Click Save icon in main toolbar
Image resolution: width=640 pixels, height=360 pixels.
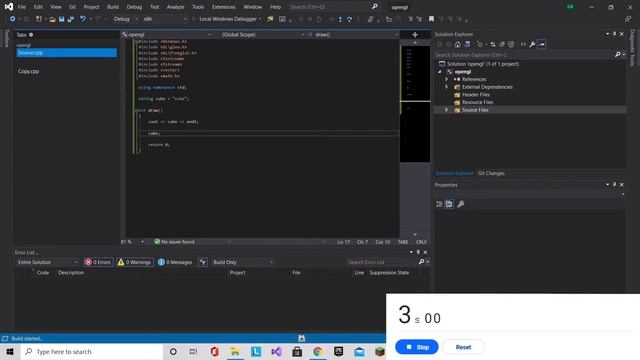tap(62, 19)
